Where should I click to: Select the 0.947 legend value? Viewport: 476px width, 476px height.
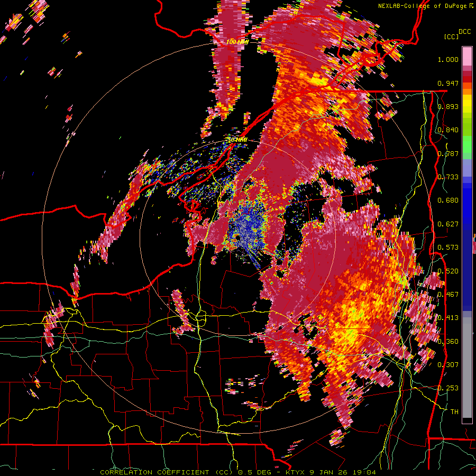(x=448, y=83)
